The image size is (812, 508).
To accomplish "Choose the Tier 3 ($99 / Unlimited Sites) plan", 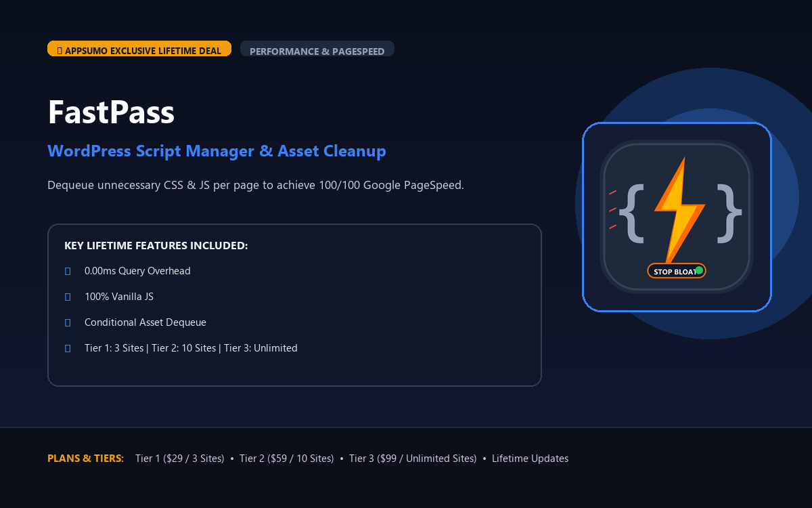I will tap(413, 459).
